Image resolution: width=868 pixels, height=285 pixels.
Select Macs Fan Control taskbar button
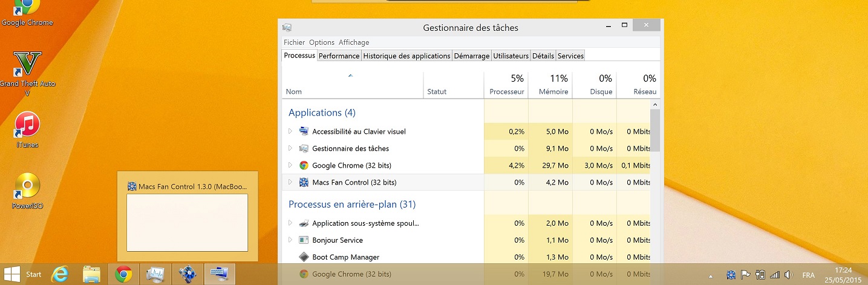188,274
